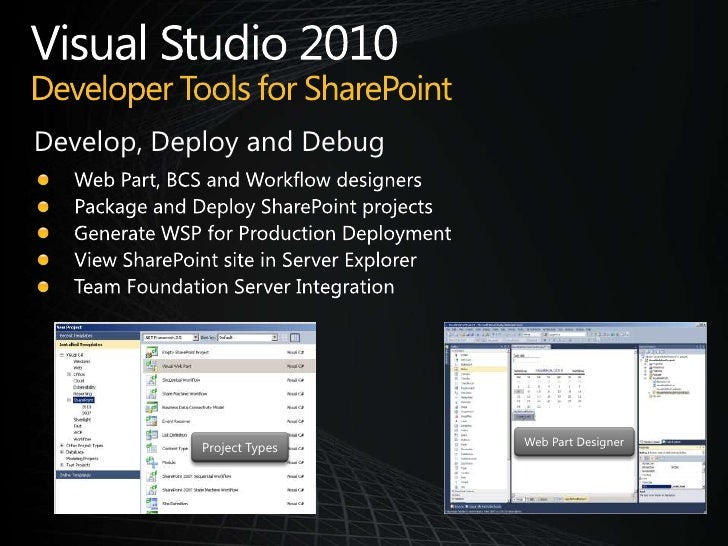Screen dimensions: 728x546
Task: Click the SharePoint 2007 State Machine Workflow icon
Action: pyautogui.click(x=152, y=489)
